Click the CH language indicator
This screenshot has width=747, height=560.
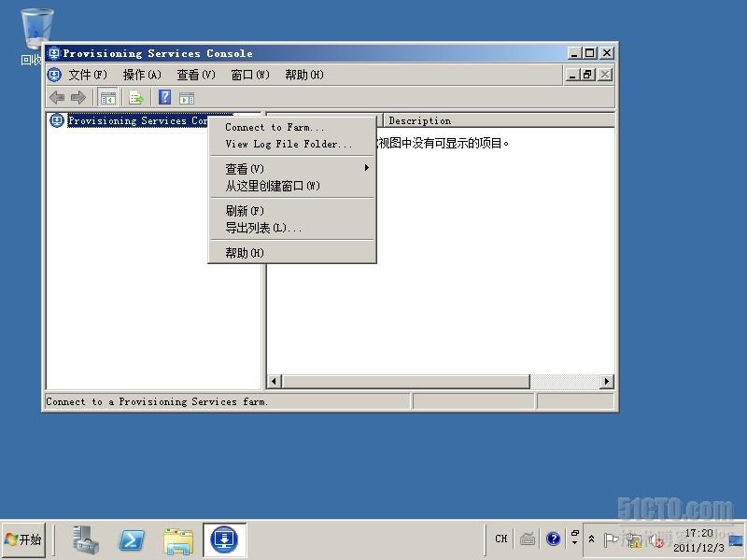[x=501, y=539]
